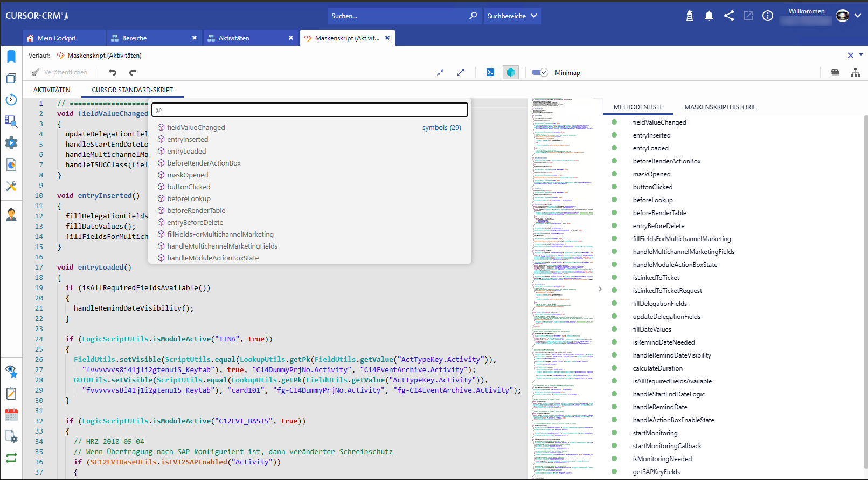Viewport: 868px width, 480px height.
Task: Open the hierarchy structure icon
Action: (x=855, y=72)
